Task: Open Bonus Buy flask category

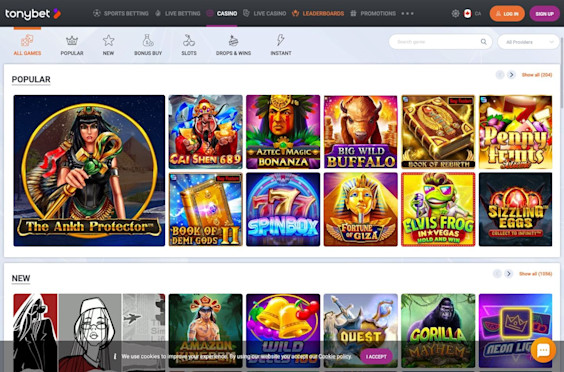Action: [x=148, y=40]
